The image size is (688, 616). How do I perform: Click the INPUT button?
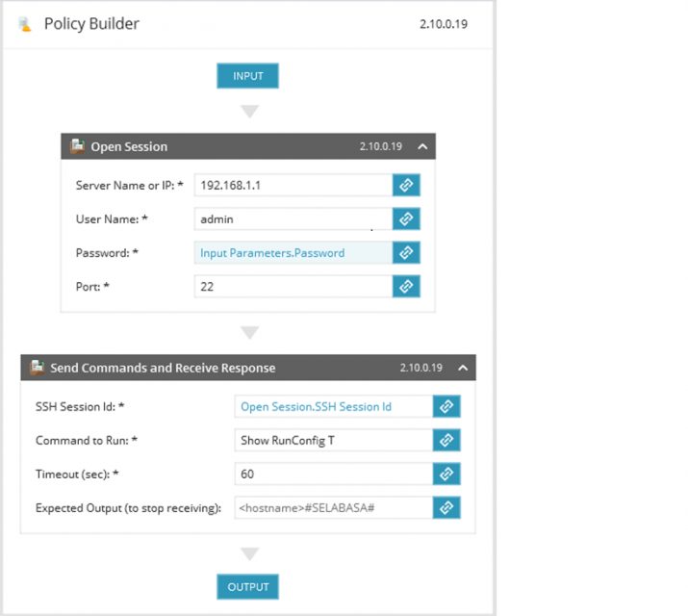[247, 76]
